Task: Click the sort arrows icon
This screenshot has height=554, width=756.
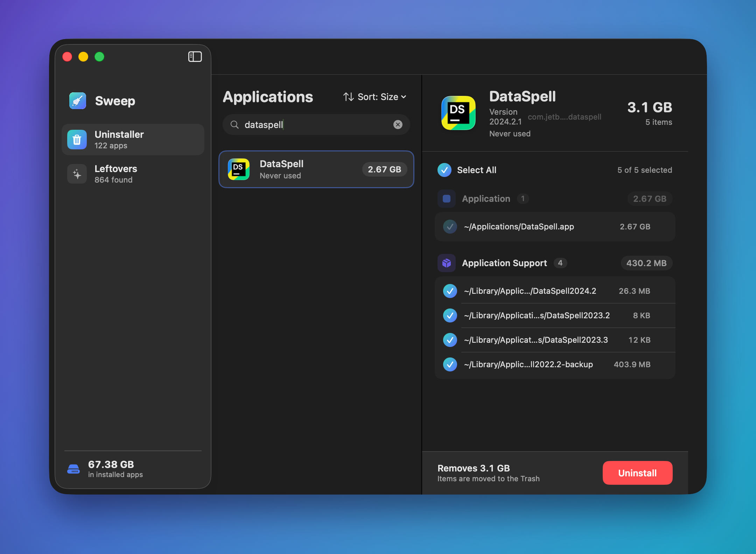Action: 348,97
